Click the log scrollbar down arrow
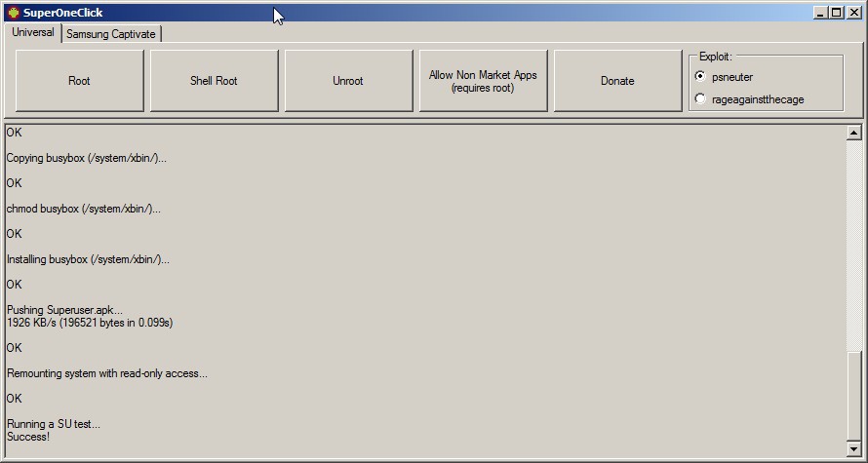The height and width of the screenshot is (463, 868). coord(853,448)
